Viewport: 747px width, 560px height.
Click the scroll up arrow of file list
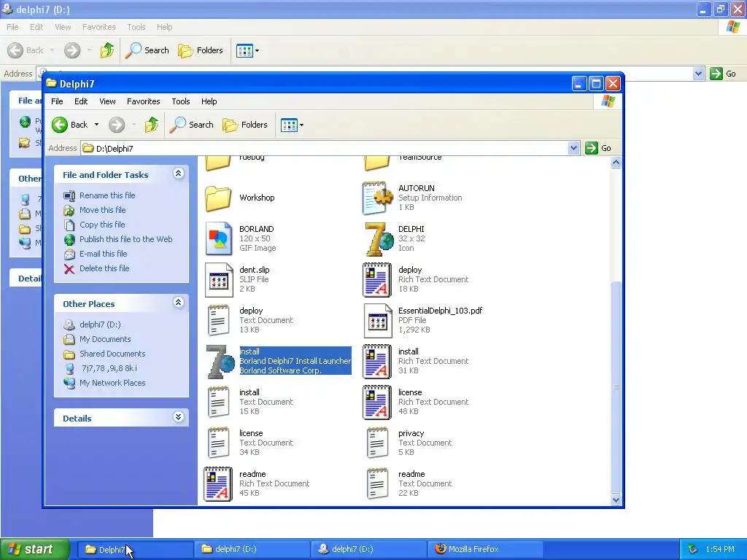click(x=616, y=163)
